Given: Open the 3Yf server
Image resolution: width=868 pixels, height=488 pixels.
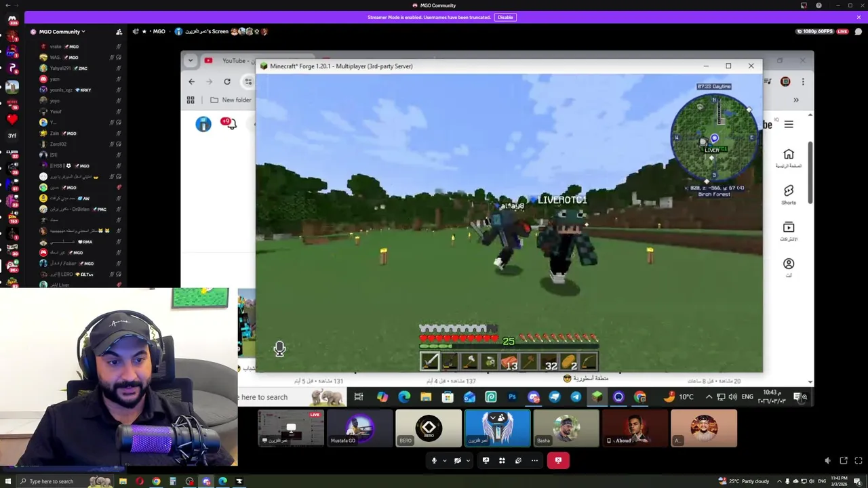Looking at the screenshot, I should coord(12,136).
